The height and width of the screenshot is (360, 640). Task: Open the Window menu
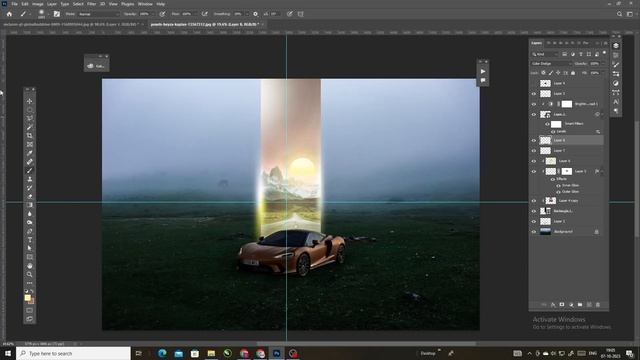click(x=145, y=4)
